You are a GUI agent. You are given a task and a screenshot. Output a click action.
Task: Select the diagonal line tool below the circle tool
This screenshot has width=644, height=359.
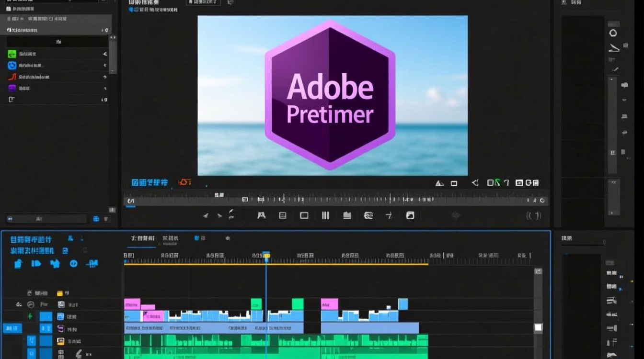pos(614,48)
